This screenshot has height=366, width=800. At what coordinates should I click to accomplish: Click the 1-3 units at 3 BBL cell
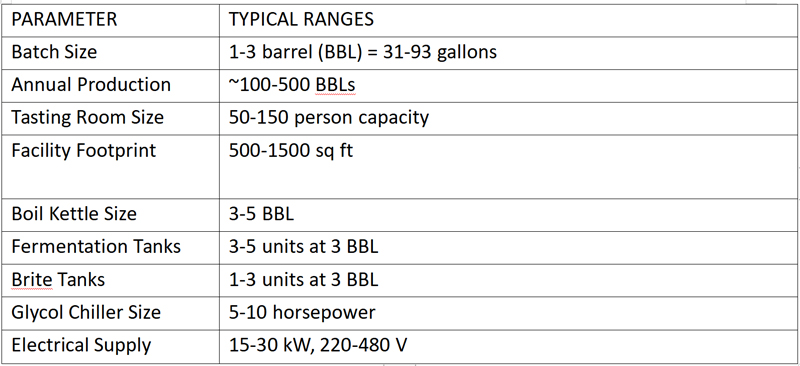[509, 280]
